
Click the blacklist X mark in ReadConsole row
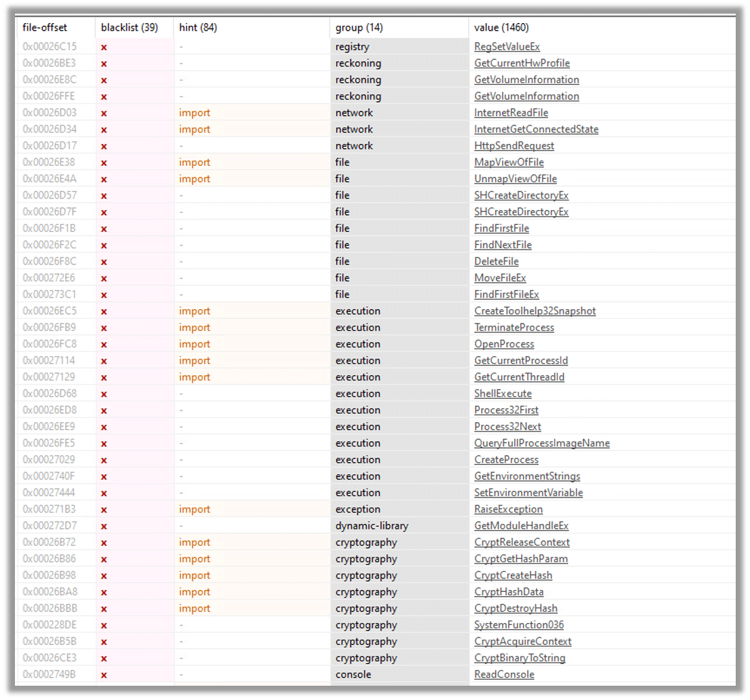[x=104, y=675]
